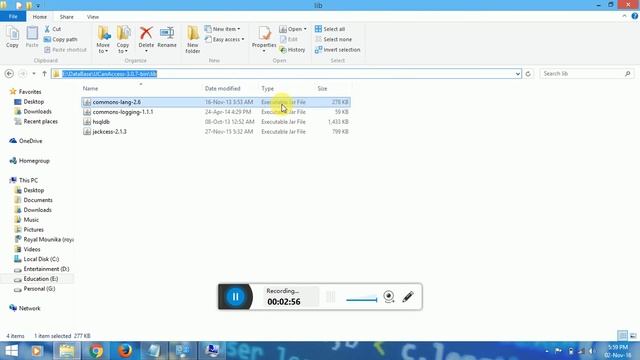The height and width of the screenshot is (360, 640).
Task: Show file History
Action: [x=292, y=50]
